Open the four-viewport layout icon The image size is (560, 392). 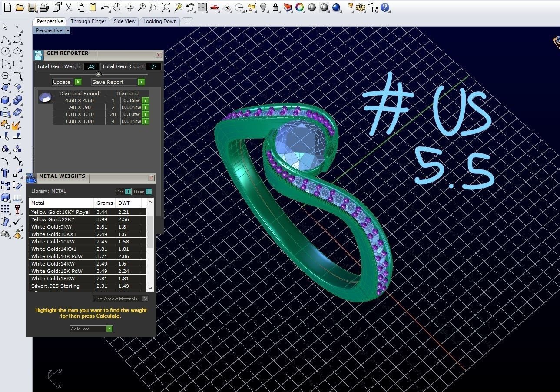click(x=202, y=7)
